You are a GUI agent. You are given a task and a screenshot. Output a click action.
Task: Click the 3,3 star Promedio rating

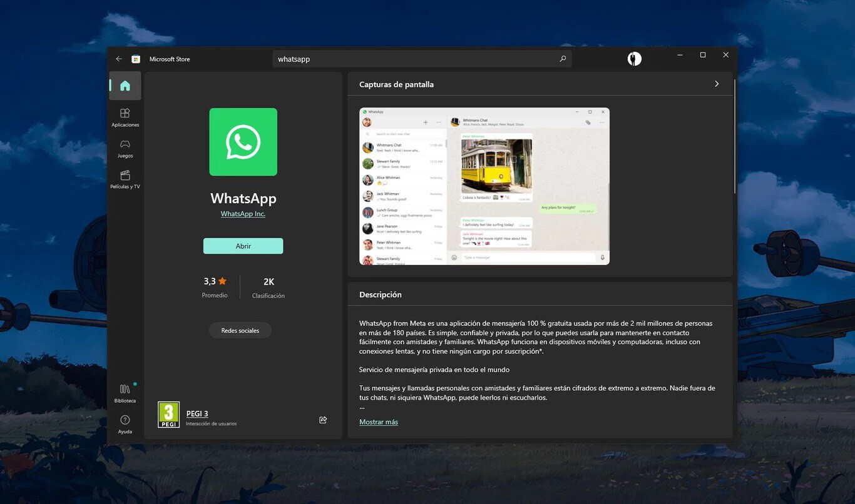214,281
